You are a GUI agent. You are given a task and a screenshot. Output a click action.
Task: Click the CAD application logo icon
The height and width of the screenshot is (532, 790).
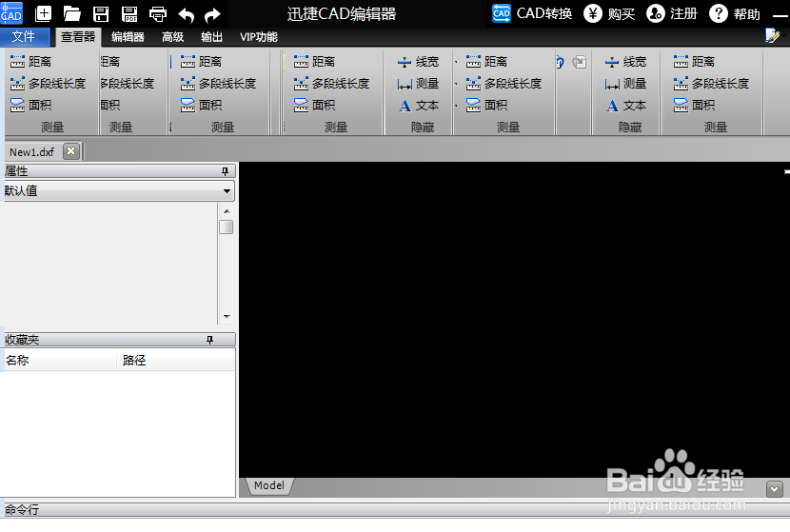point(11,13)
